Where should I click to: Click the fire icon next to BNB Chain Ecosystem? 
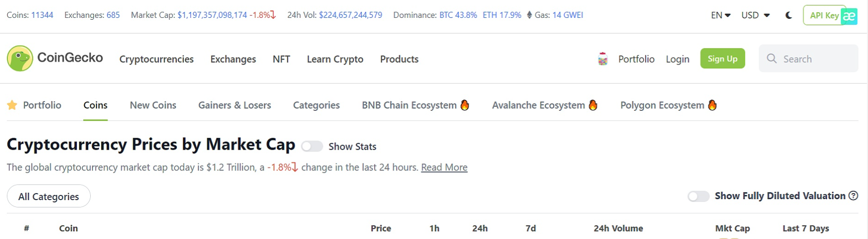[465, 105]
